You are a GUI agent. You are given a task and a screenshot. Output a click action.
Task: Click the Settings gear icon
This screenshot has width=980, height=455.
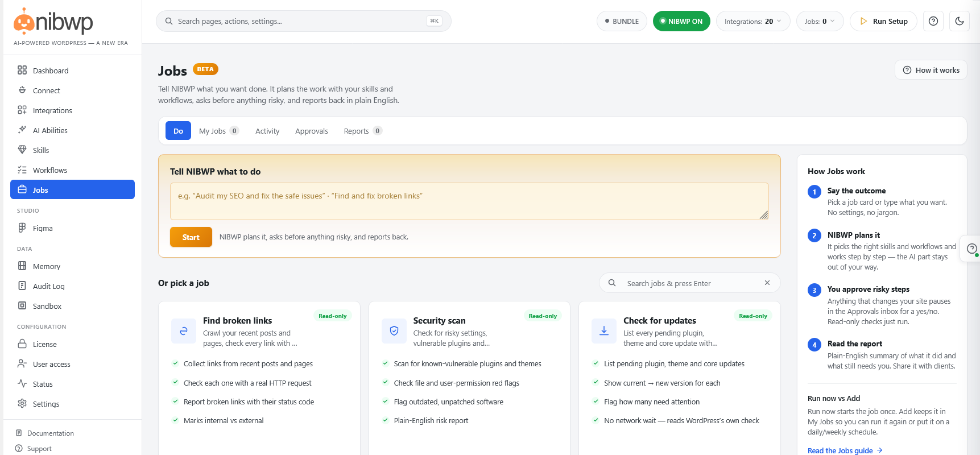22,403
